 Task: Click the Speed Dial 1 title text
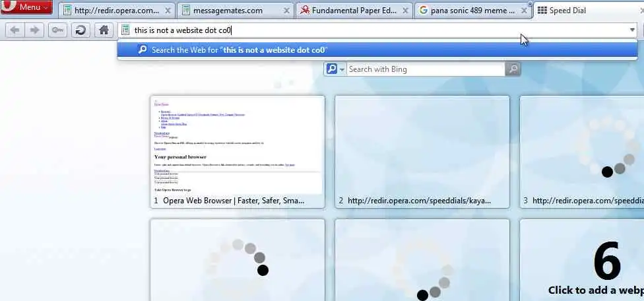234,201
